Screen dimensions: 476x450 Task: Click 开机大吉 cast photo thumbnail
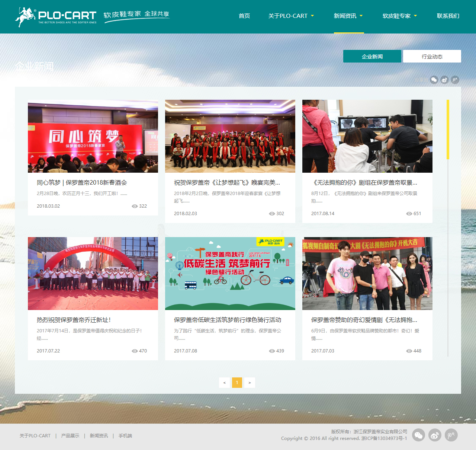(x=367, y=274)
